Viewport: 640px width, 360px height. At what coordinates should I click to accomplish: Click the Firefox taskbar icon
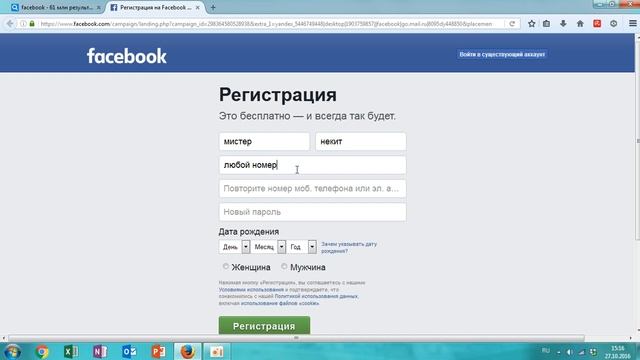pos(188,351)
